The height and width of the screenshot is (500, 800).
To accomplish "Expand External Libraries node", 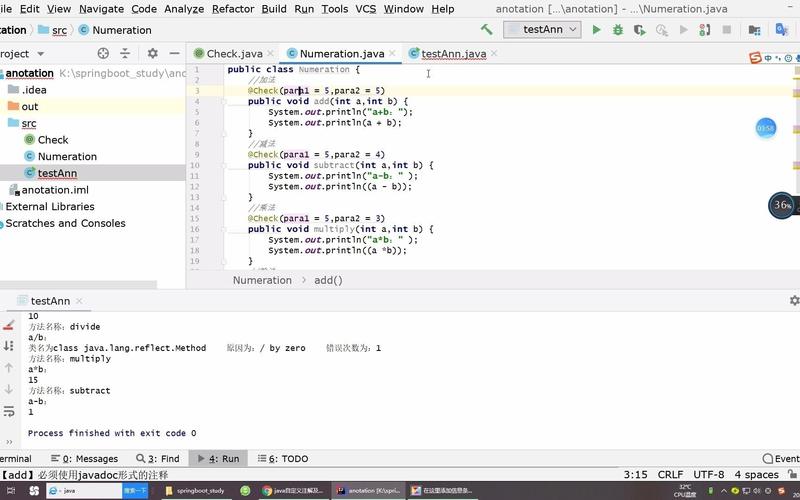I will [x=49, y=207].
